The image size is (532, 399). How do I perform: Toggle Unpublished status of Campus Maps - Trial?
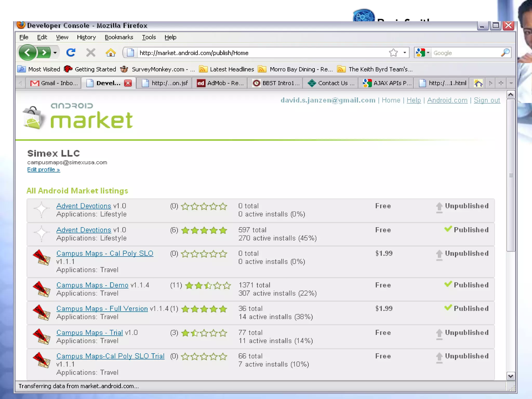coord(462,333)
